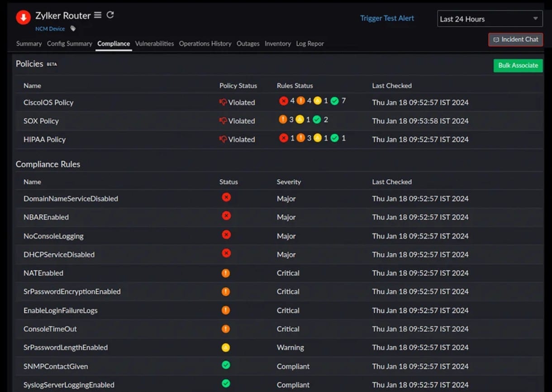
Task: Select the Compliance tab
Action: click(x=114, y=43)
